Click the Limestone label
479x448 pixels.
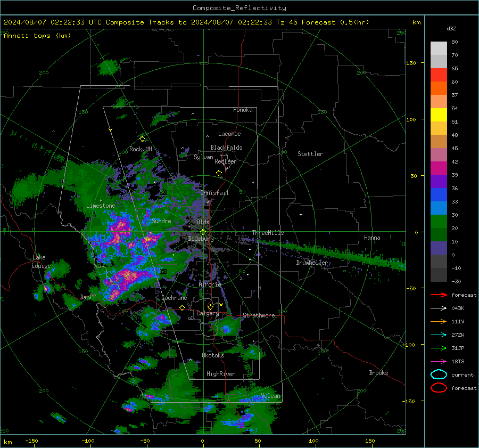tap(101, 206)
